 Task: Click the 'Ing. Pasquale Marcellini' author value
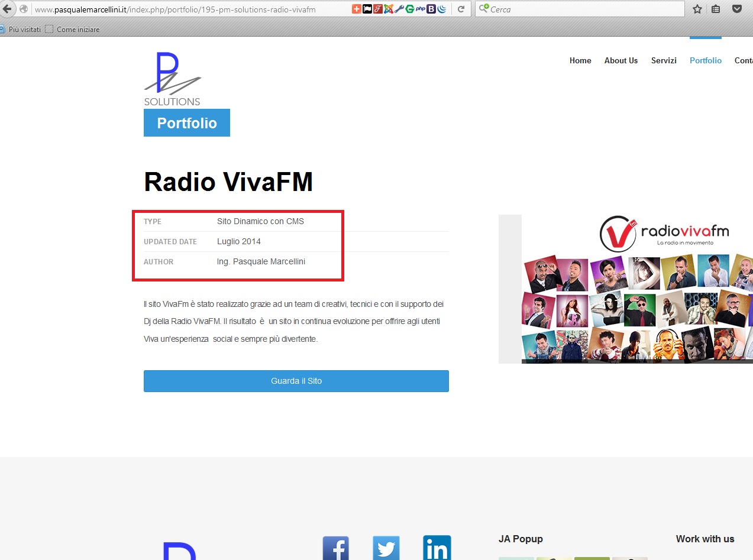point(261,261)
